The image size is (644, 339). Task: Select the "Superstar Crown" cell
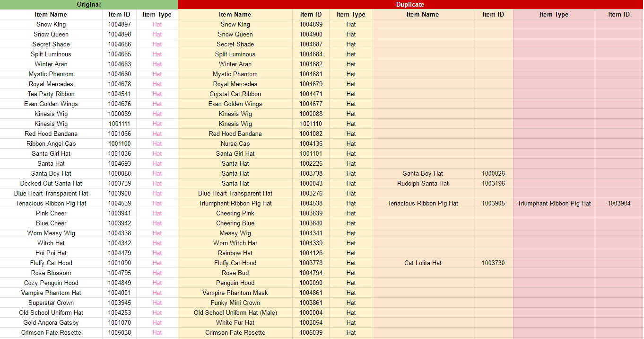(51, 303)
